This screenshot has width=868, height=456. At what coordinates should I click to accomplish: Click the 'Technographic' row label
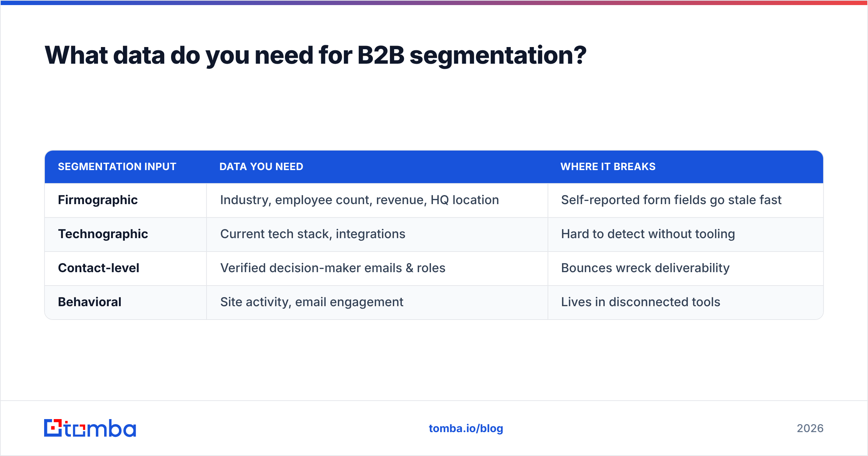[x=103, y=234]
